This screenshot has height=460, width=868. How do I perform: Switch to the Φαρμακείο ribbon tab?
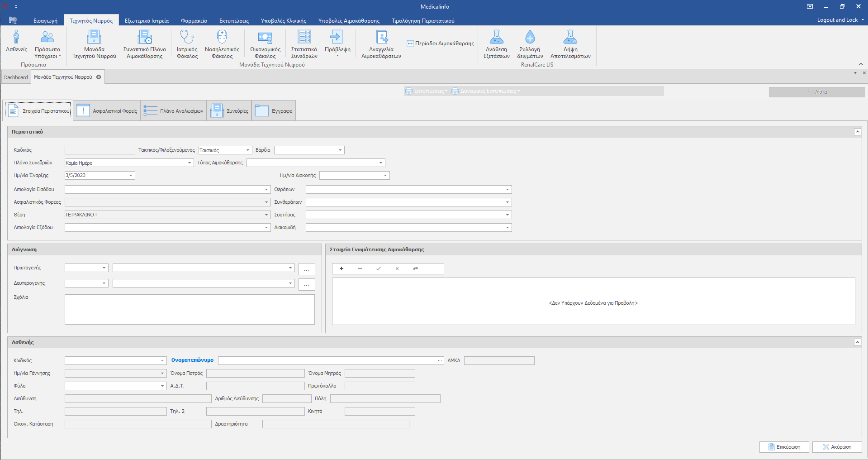pyautogui.click(x=194, y=21)
